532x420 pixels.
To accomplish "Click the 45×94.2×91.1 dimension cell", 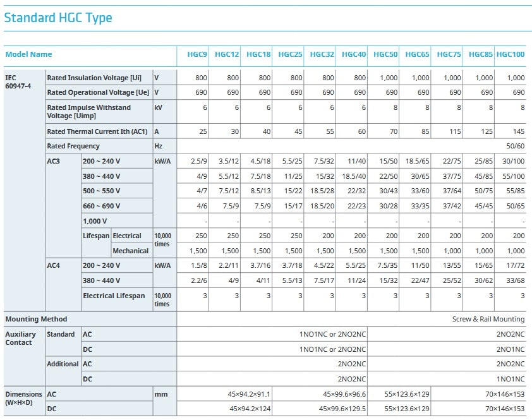I will coord(249,394).
